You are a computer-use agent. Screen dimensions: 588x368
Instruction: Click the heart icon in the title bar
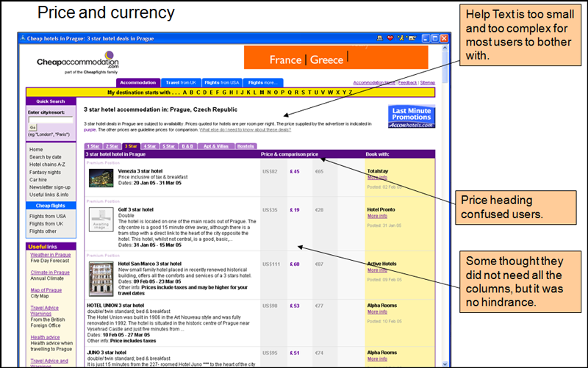point(390,38)
